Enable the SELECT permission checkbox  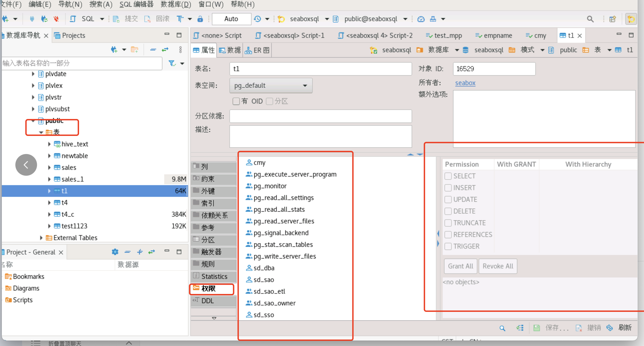tap(448, 176)
